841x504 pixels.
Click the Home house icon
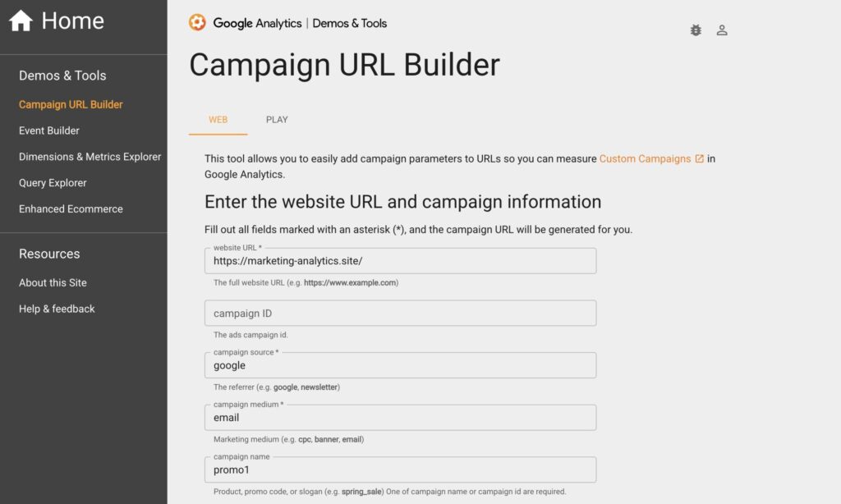coord(21,21)
